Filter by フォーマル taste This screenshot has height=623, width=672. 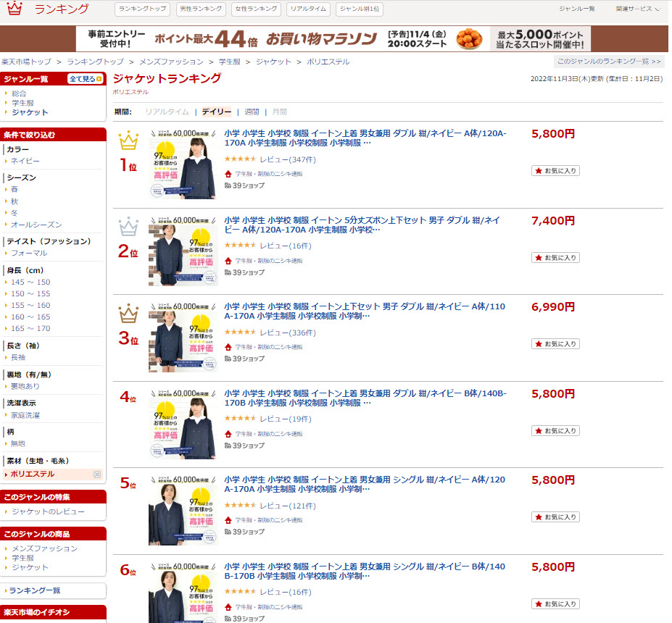click(29, 253)
